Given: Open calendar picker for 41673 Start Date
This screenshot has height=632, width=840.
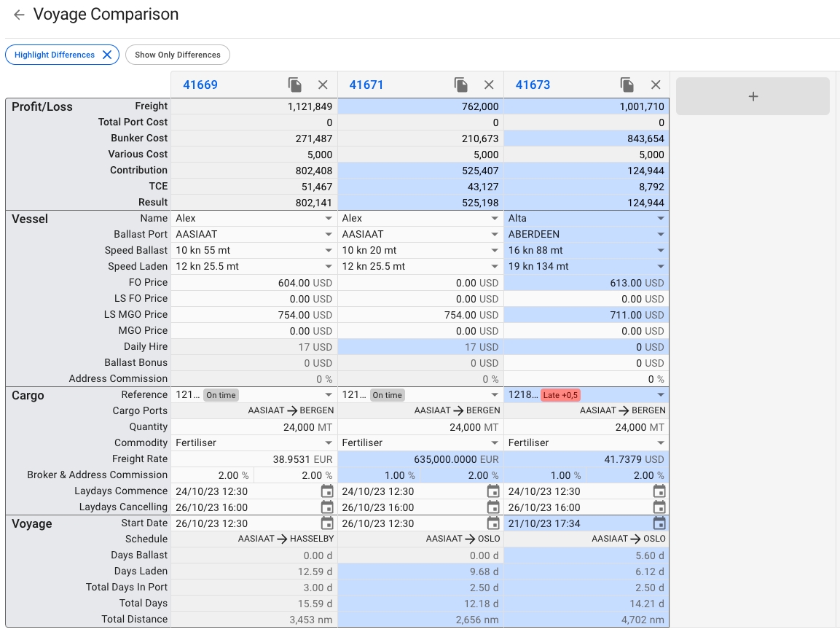Looking at the screenshot, I should coord(659,523).
